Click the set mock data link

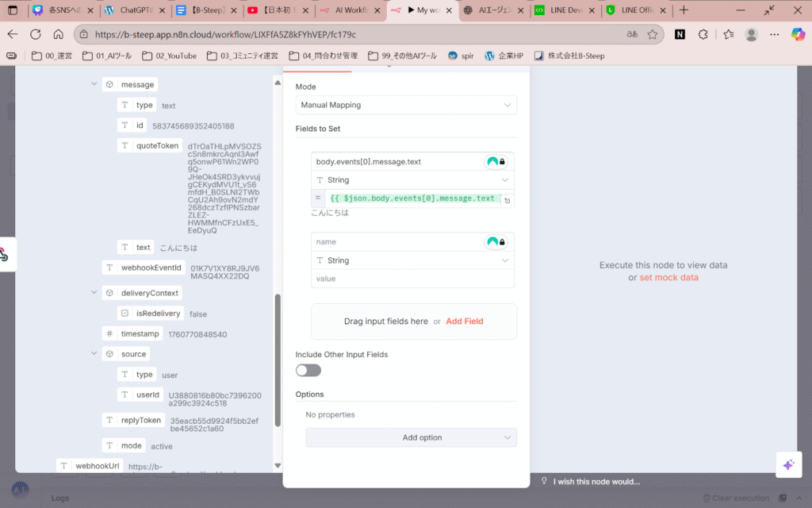pos(668,277)
